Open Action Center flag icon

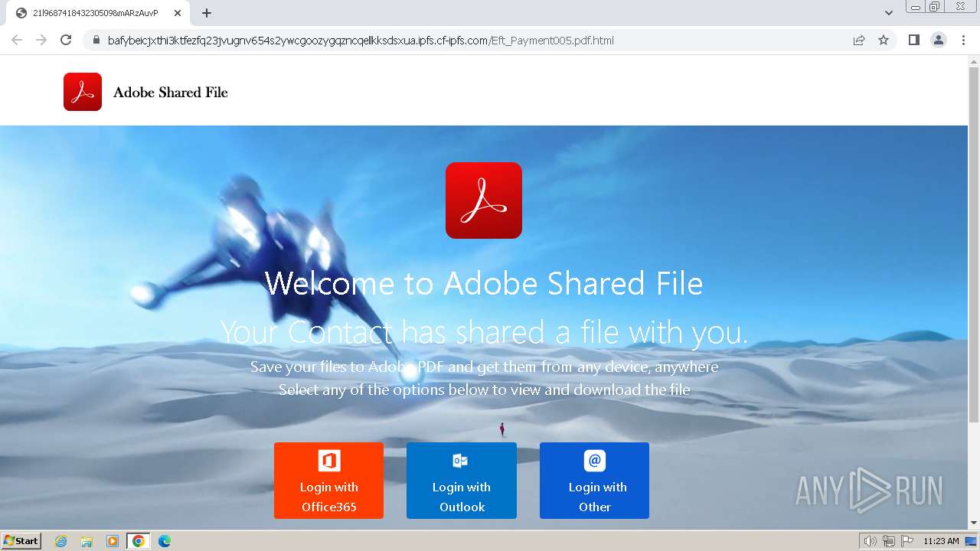tap(906, 541)
